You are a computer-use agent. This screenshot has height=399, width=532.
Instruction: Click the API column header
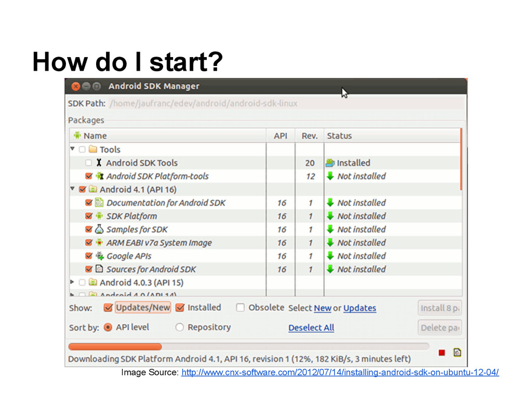point(280,136)
